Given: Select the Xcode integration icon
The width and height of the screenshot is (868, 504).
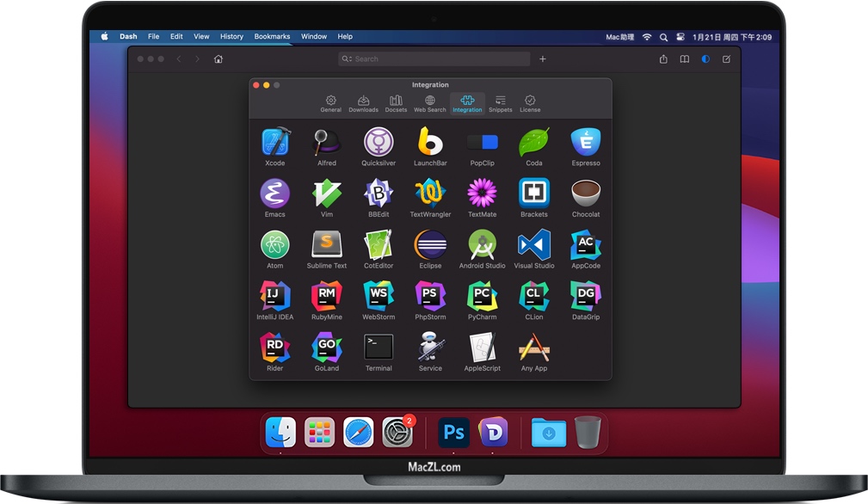Looking at the screenshot, I should pyautogui.click(x=275, y=142).
